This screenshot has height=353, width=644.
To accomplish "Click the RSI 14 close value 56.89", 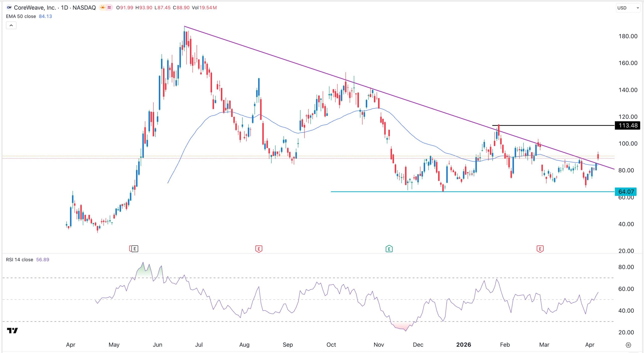I will [43, 259].
